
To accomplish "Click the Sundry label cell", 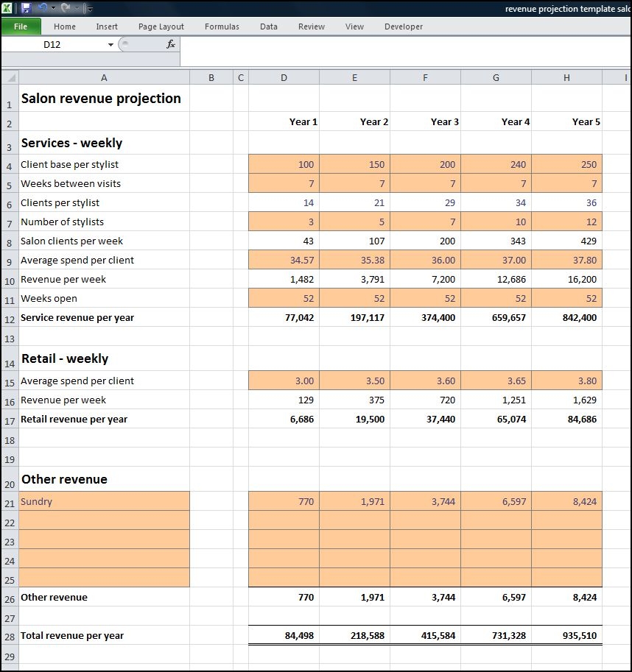I will coord(104,502).
